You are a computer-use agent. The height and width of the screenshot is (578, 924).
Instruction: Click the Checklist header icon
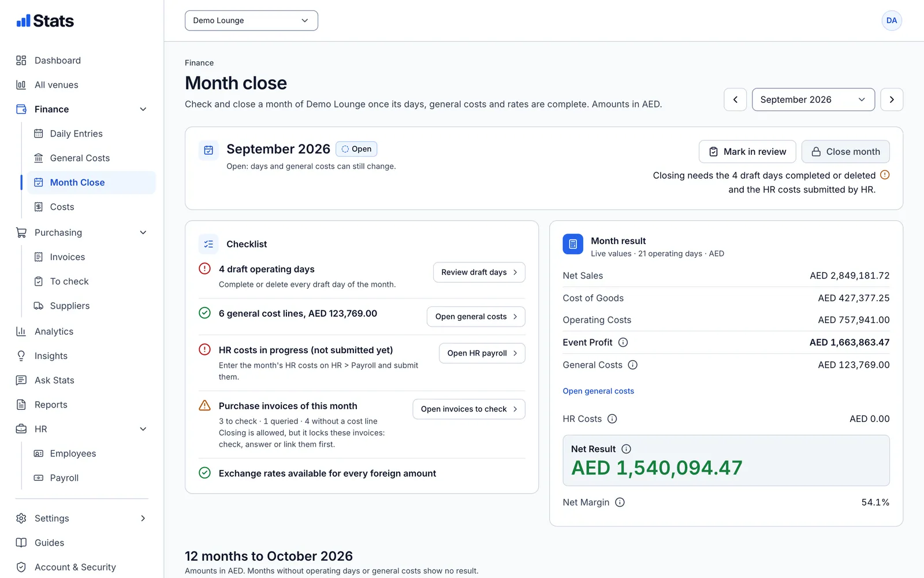click(208, 244)
